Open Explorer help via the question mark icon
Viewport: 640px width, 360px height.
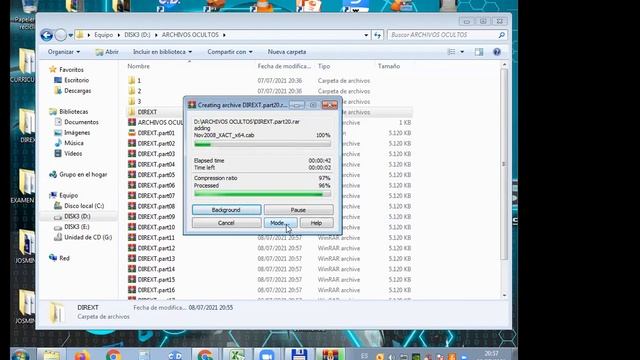497,52
